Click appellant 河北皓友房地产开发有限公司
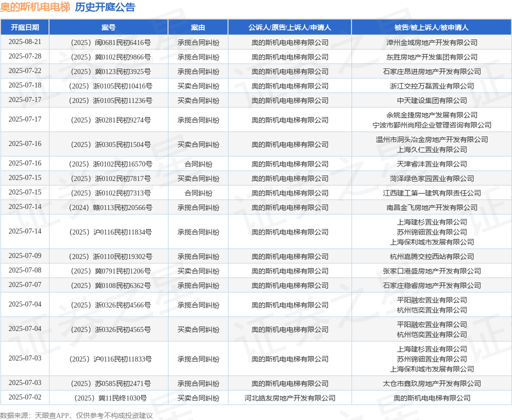The image size is (512, 420). 290,398
